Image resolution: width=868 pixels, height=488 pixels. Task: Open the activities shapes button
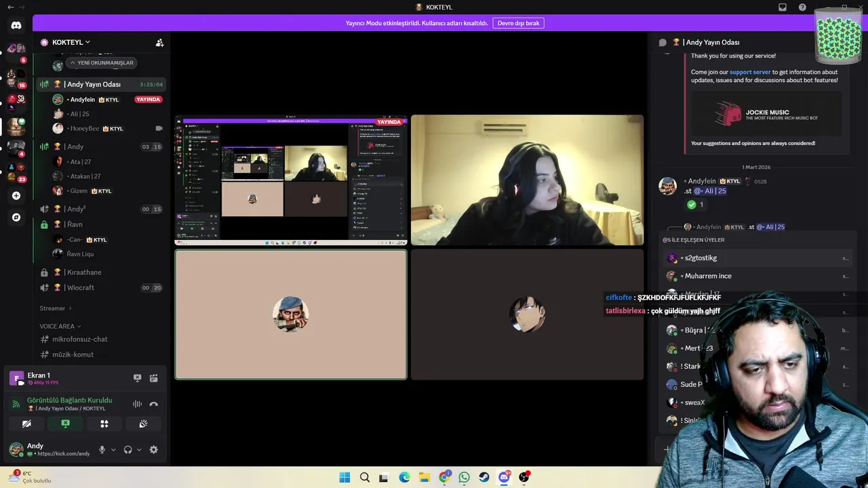point(104,424)
